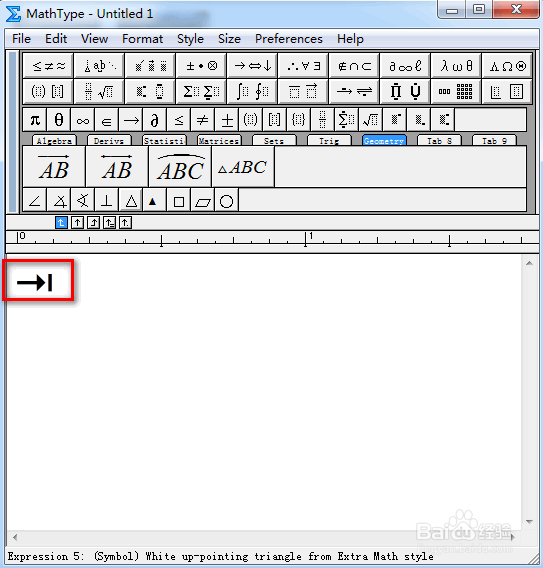Select the left-aligned tab stop button

click(x=61, y=222)
